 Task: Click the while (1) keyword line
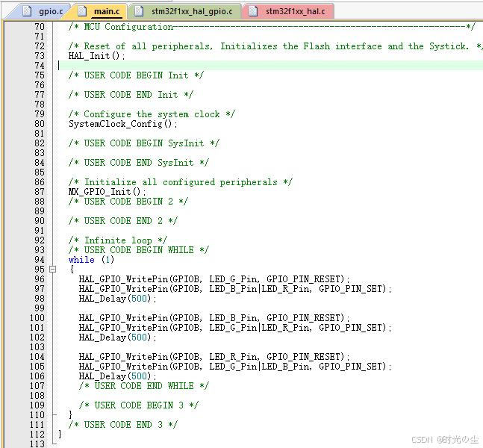coord(91,260)
